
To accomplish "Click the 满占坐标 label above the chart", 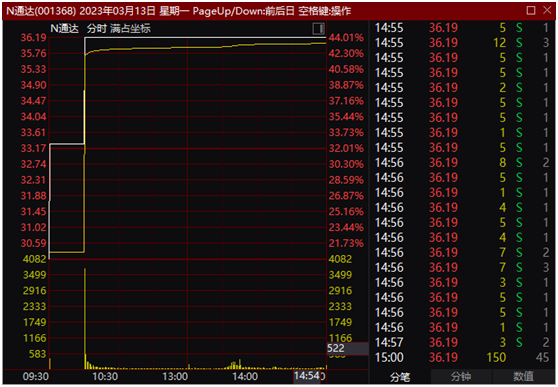I will [130, 28].
